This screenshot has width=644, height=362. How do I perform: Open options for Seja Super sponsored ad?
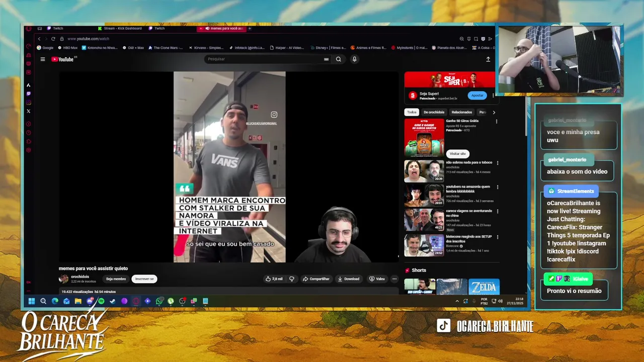coord(493,95)
